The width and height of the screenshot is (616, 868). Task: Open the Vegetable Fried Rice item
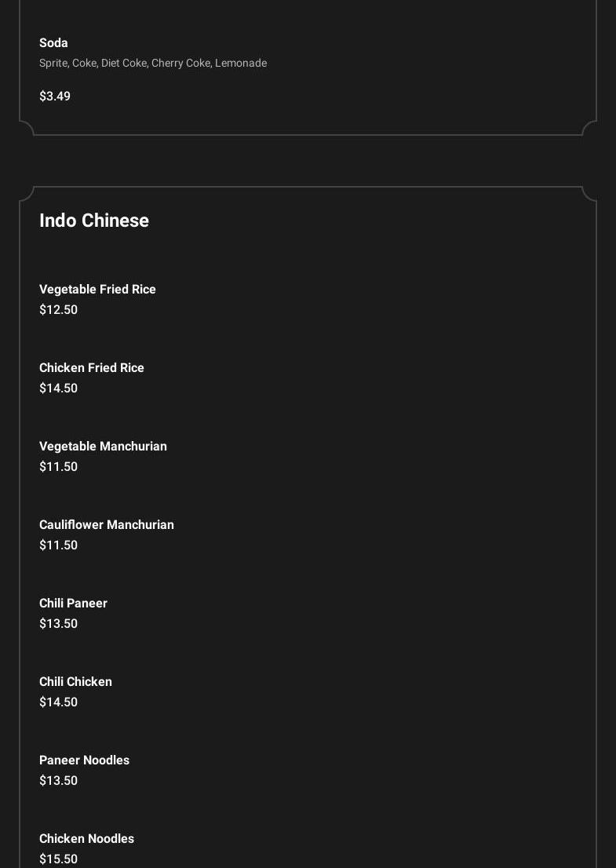pyautogui.click(x=97, y=290)
